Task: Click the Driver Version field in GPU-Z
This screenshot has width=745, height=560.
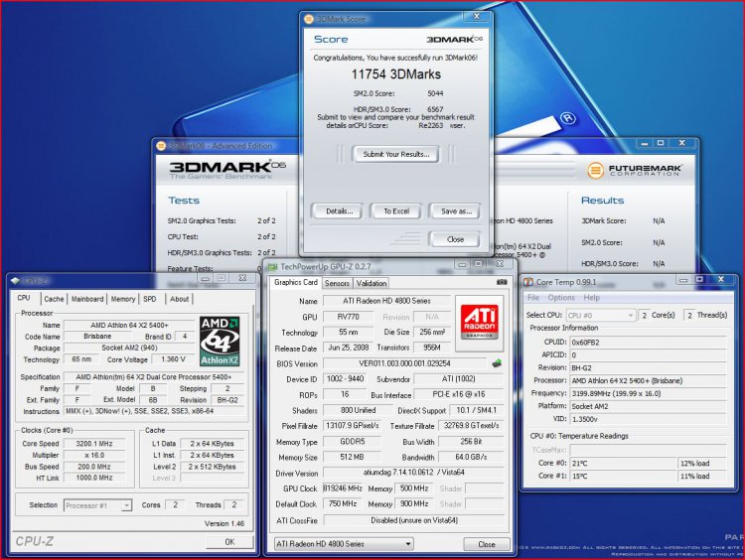Action: point(413,473)
